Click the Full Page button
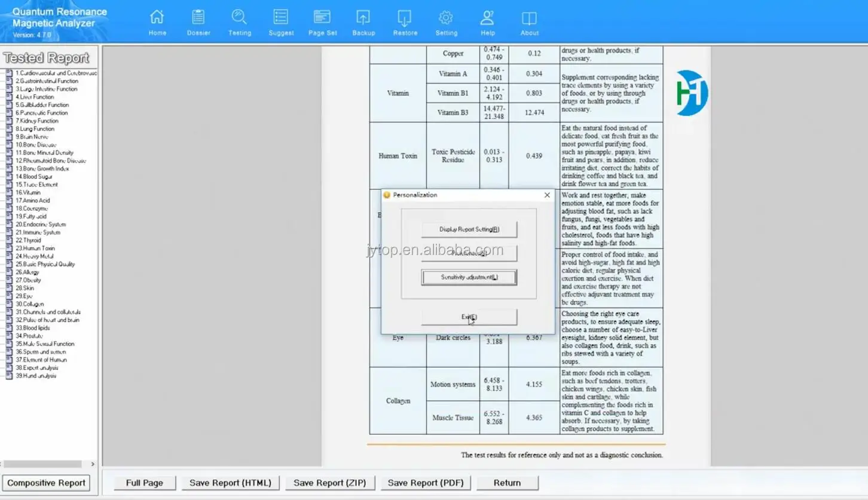The image size is (868, 500). pos(144,483)
